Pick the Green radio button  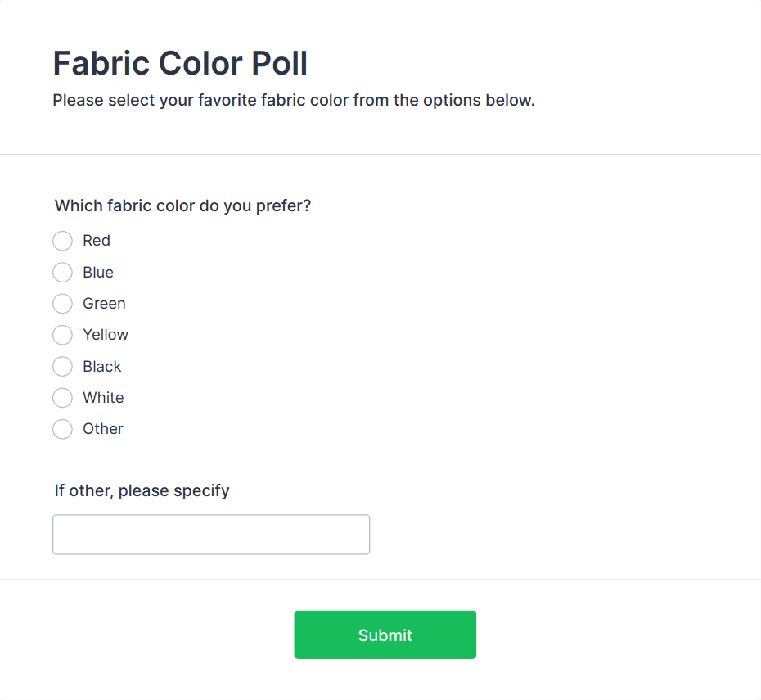tap(62, 304)
